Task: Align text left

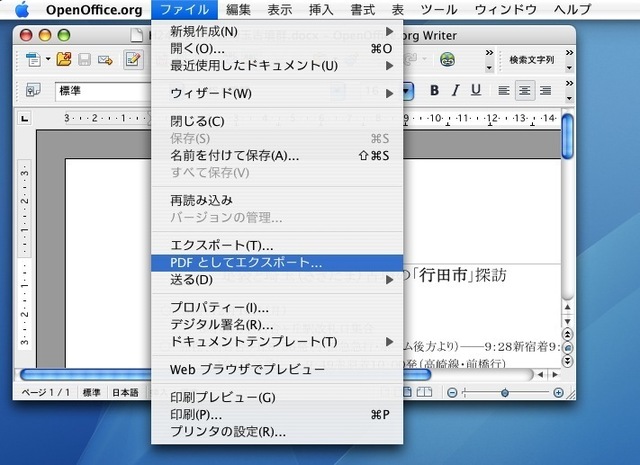Action: 504,90
